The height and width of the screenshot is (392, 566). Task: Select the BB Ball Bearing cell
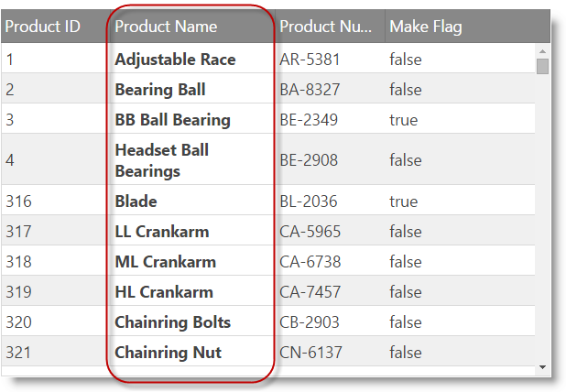tap(172, 120)
